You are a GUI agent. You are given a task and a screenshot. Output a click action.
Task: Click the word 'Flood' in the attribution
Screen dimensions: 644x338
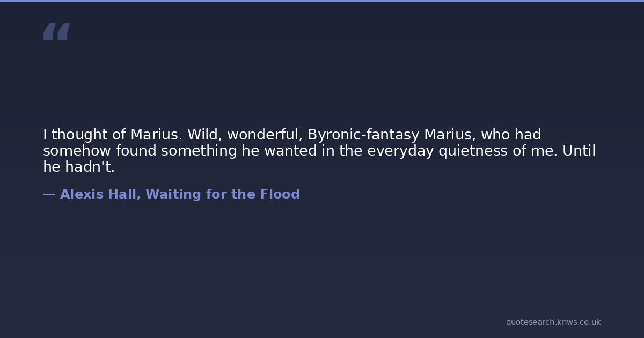point(280,194)
